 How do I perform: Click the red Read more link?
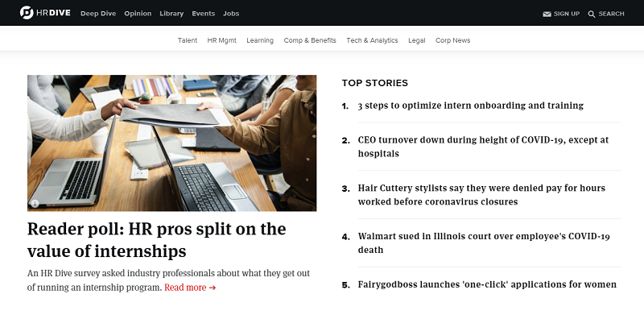[x=190, y=288]
